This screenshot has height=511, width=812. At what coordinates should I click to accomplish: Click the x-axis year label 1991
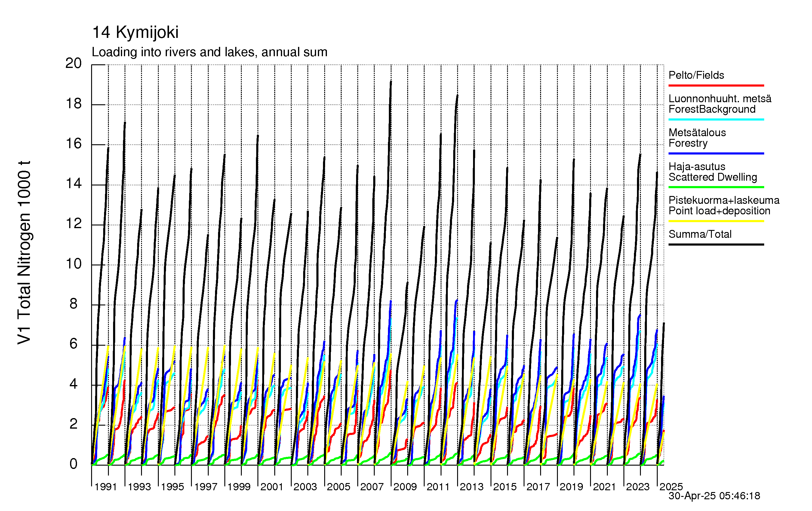pyautogui.click(x=106, y=487)
